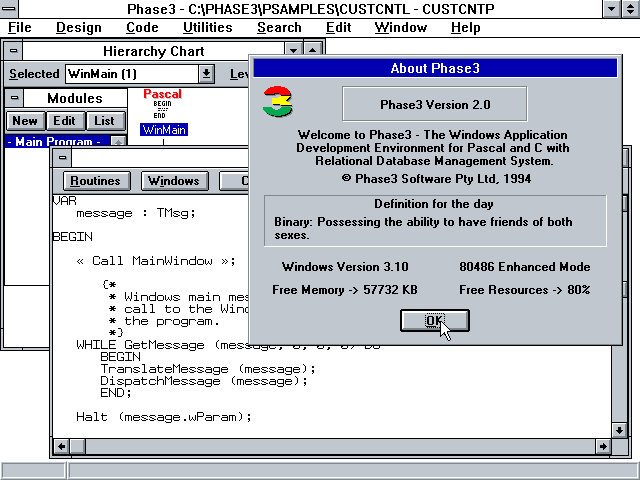Click the horizontal scrollbar thumb in code window
The height and width of the screenshot is (480, 640).
pos(78,446)
